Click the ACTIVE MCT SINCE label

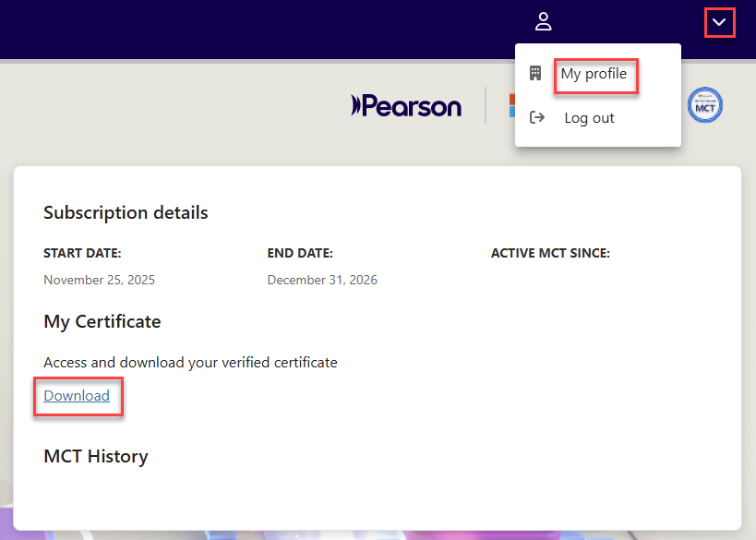(550, 253)
